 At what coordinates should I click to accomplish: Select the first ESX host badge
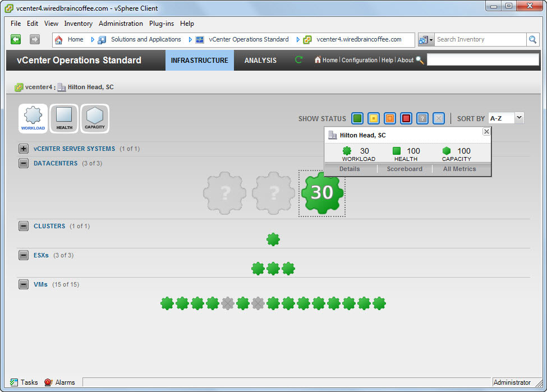pyautogui.click(x=258, y=269)
